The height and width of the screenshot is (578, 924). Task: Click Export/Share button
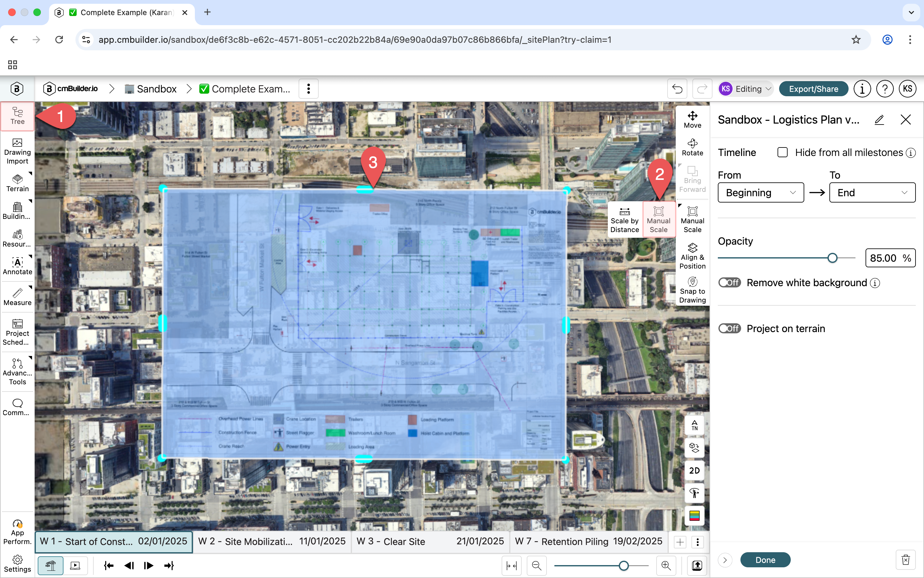813,89
